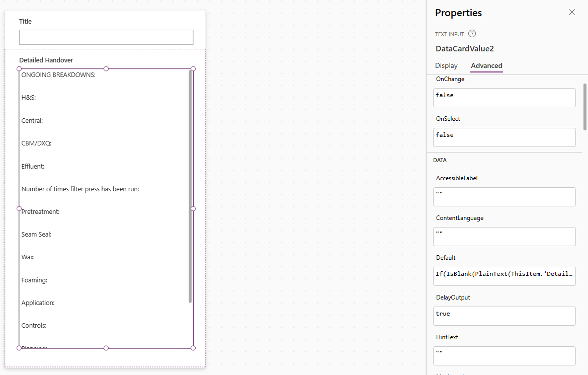The image size is (588, 375).
Task: Click the 'ONGOING BREAKDOWNS:' line
Action: [58, 74]
